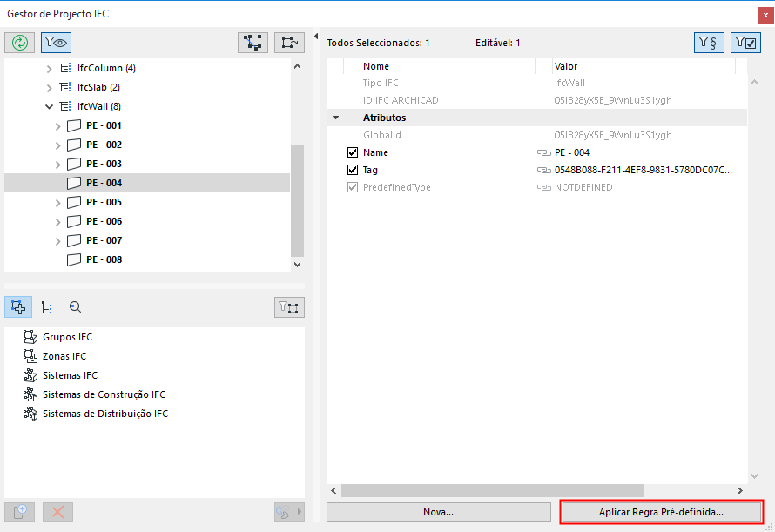
Task: Expand the PE - 006 wall item
Action: (x=57, y=222)
